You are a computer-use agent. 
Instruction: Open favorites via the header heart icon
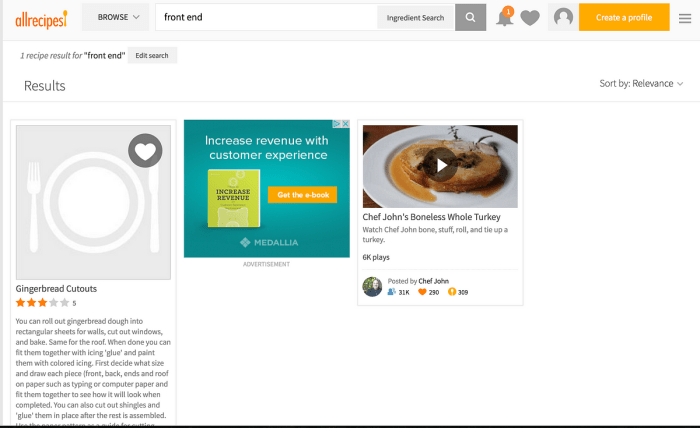[530, 18]
